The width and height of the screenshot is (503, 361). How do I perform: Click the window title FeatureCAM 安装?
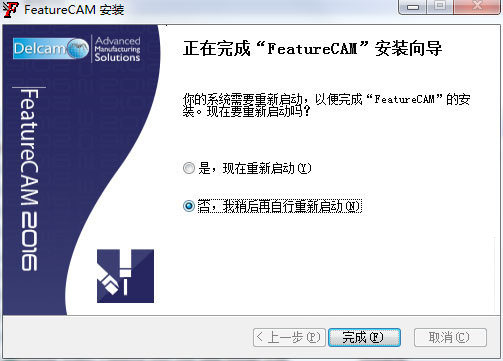[74, 10]
